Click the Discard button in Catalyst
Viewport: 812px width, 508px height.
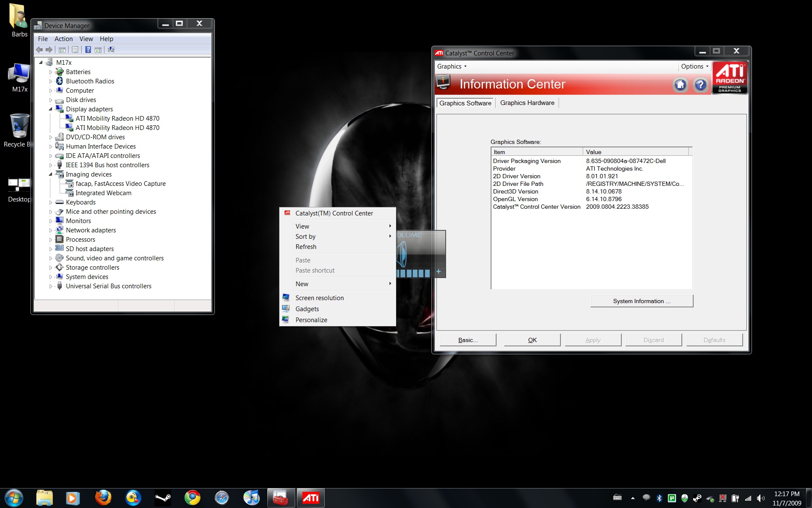[x=653, y=340]
